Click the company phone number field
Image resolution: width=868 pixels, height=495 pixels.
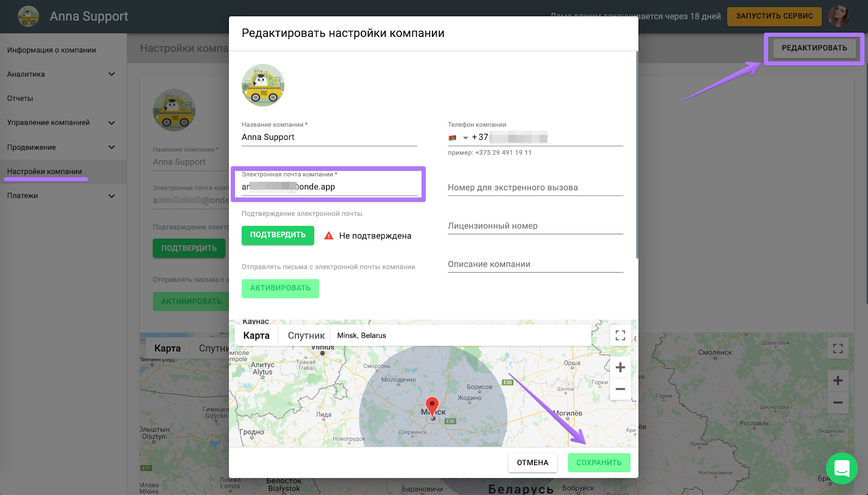point(547,138)
